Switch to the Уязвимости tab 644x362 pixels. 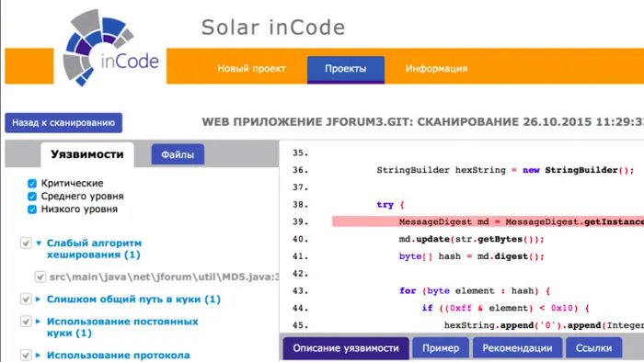tap(87, 154)
